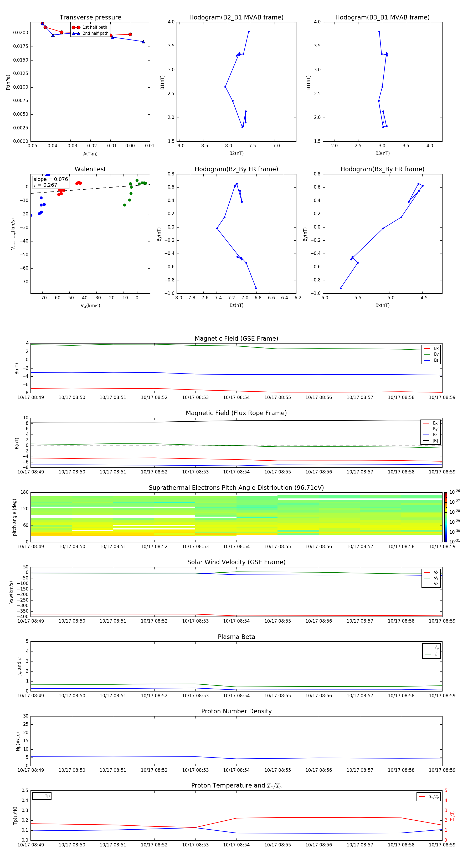Image resolution: width=473 pixels, height=868 pixels.
Task: Select the 'pitch angle (deg)' y-axis label
Action: tap(14, 517)
